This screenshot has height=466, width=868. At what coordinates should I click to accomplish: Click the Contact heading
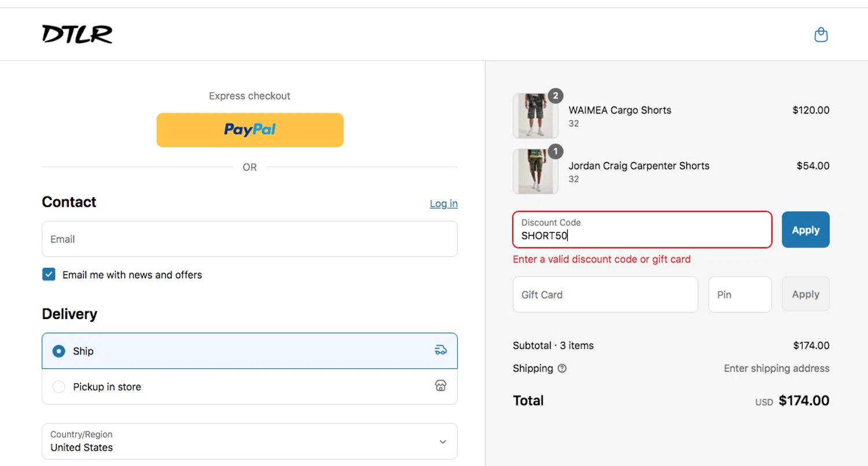[x=69, y=202]
